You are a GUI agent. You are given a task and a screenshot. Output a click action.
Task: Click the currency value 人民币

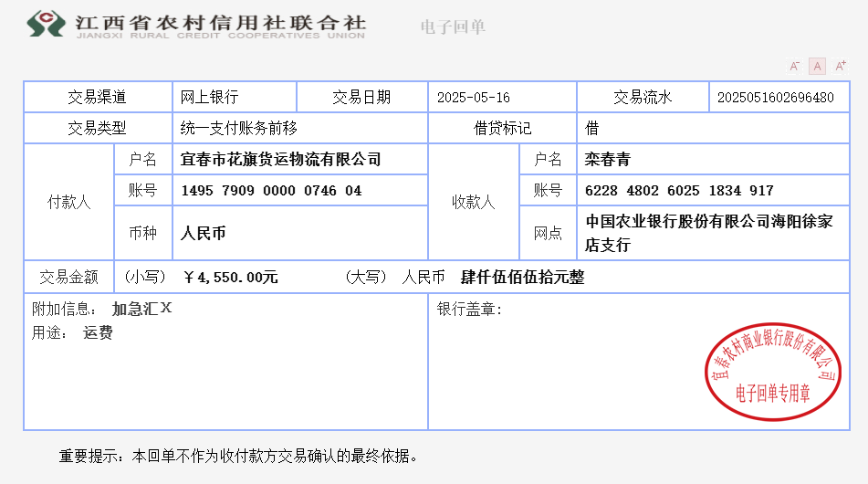pyautogui.click(x=204, y=233)
